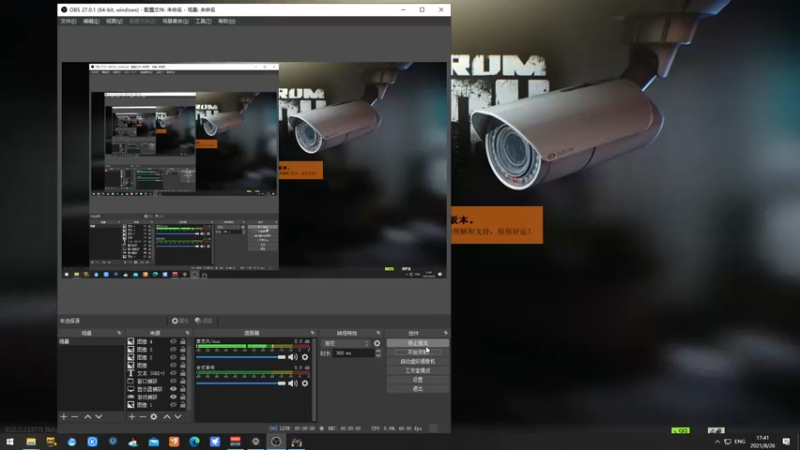Click the 开始录制 start recording button
The image size is (800, 450).
[x=418, y=352]
